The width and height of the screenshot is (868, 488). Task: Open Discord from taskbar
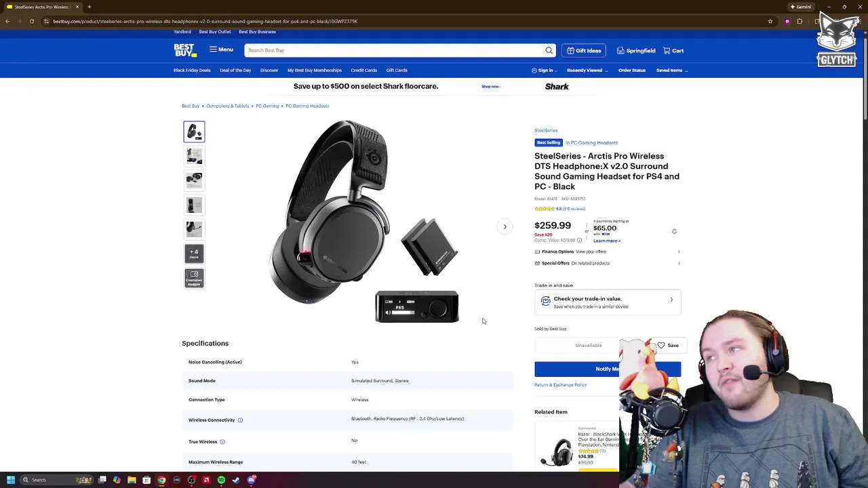252,480
